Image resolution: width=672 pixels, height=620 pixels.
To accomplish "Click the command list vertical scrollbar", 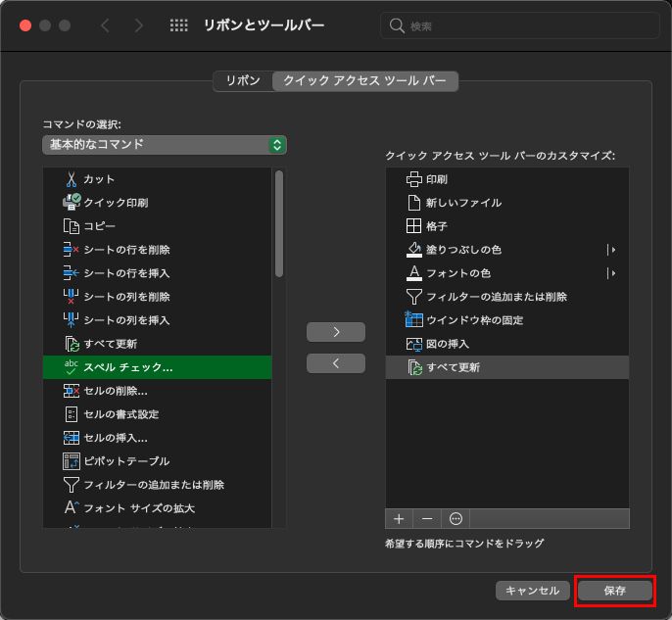I will tap(279, 225).
